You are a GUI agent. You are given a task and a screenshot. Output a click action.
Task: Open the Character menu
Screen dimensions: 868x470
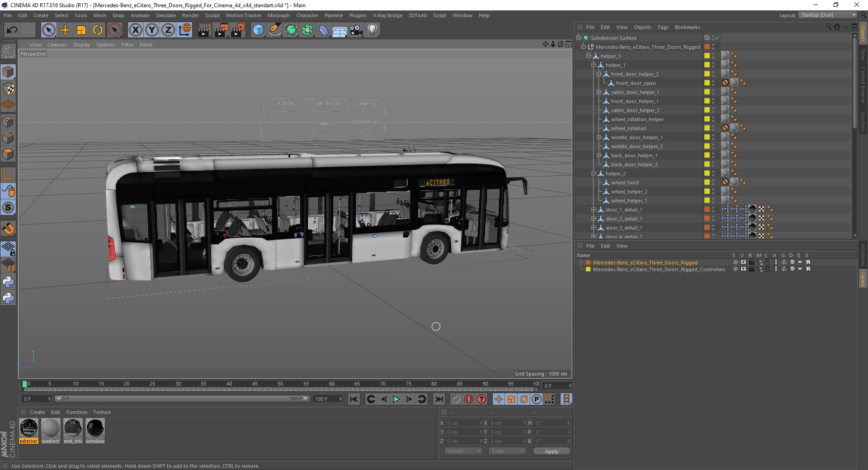tap(307, 15)
